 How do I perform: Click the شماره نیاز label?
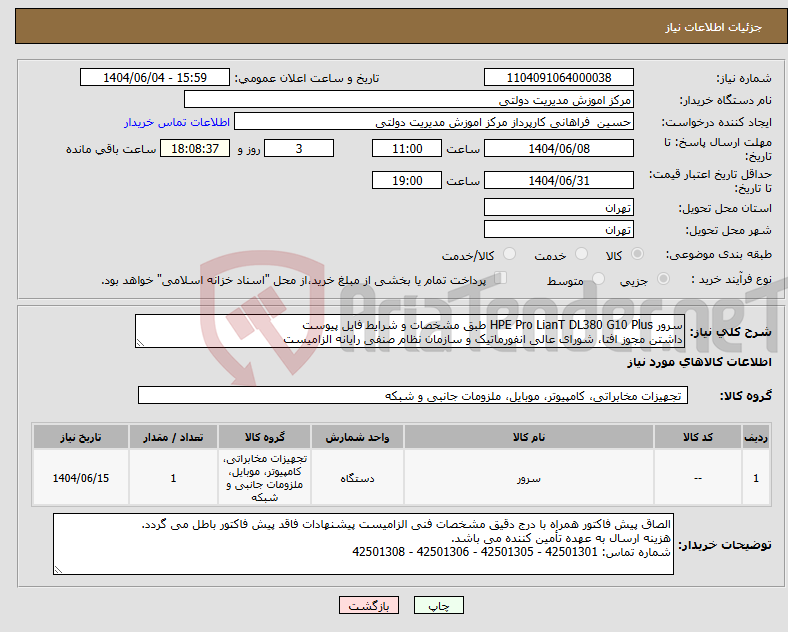pos(744,78)
